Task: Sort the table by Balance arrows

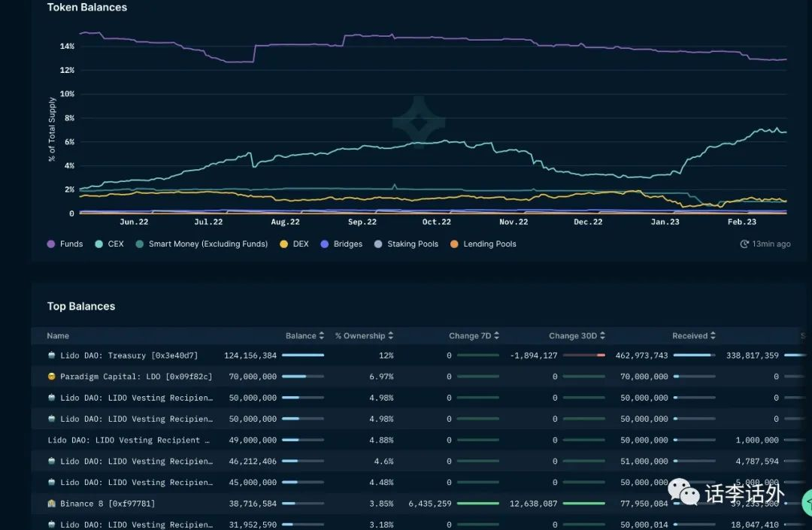Action: 322,335
